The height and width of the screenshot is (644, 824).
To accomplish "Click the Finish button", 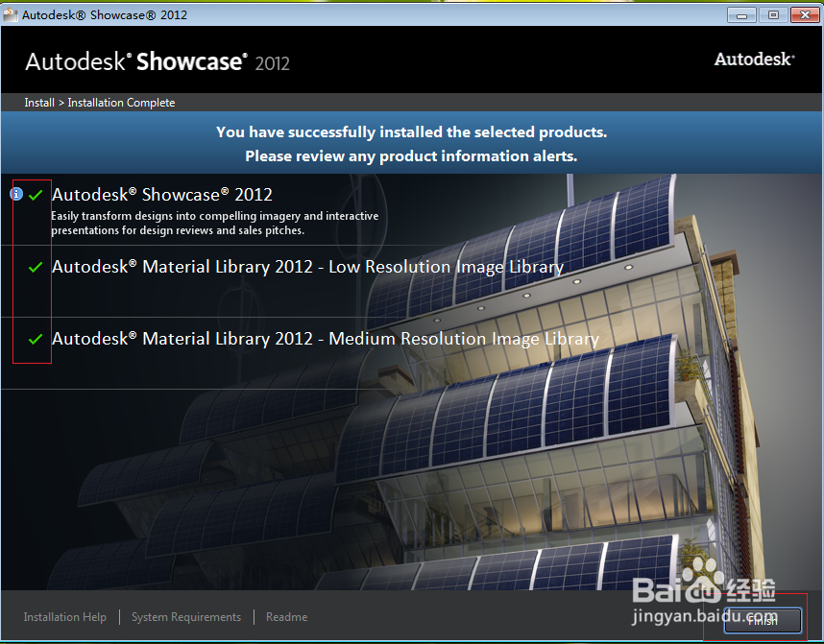I will tap(763, 621).
